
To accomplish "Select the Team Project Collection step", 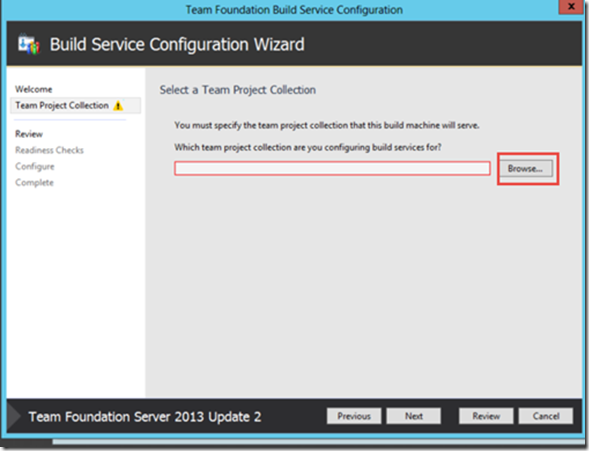I will click(76, 106).
